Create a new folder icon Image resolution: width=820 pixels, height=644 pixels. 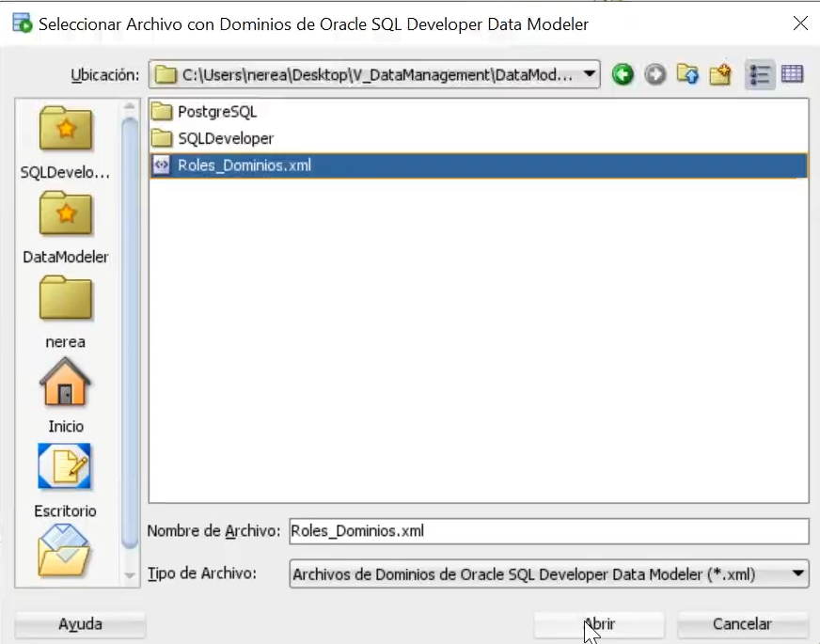click(720, 74)
